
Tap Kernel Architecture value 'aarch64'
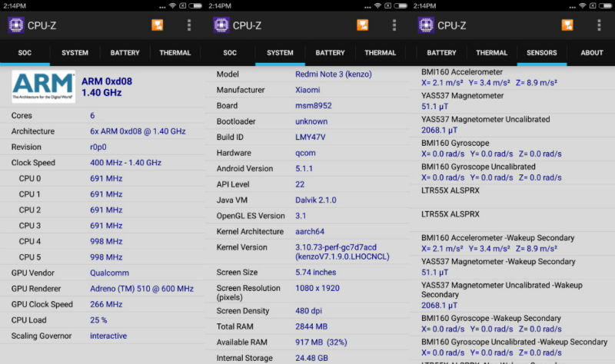(x=310, y=232)
